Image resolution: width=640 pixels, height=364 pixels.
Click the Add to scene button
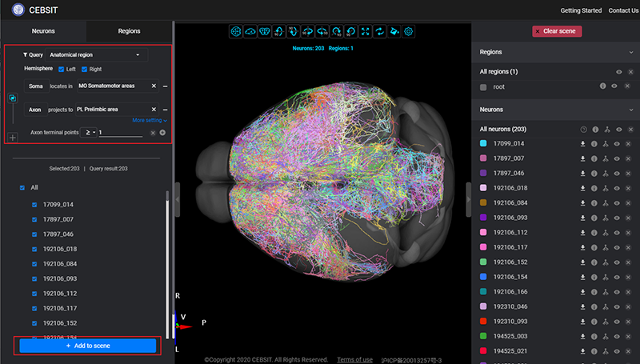[x=88, y=346]
